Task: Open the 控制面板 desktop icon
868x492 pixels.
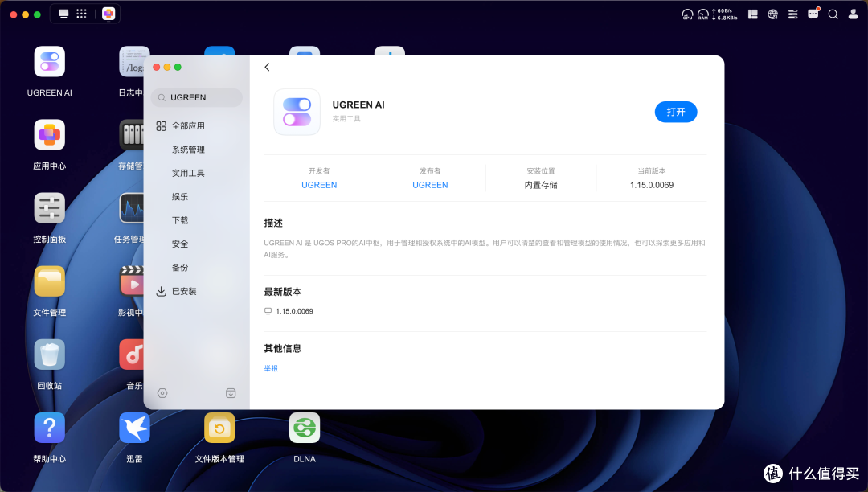Action: click(x=49, y=208)
